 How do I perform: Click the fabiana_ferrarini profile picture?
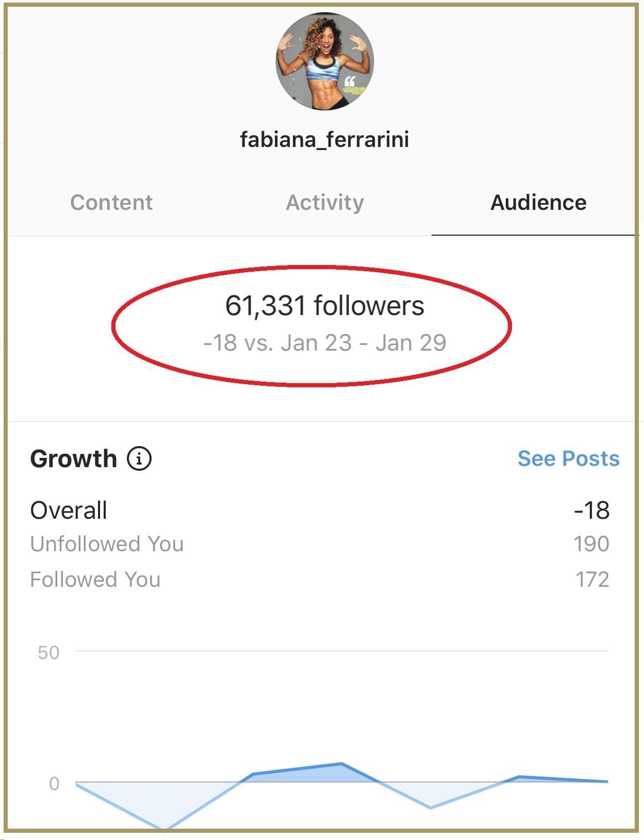324,61
